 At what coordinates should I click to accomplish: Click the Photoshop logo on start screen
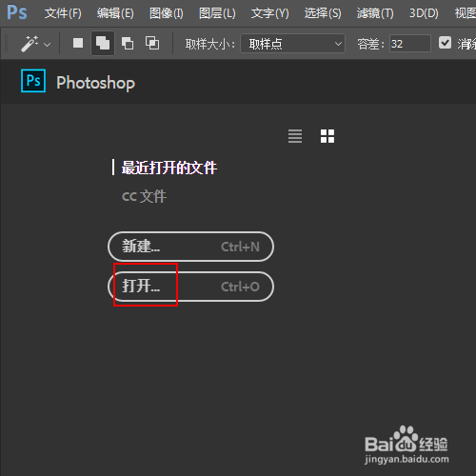click(x=33, y=81)
